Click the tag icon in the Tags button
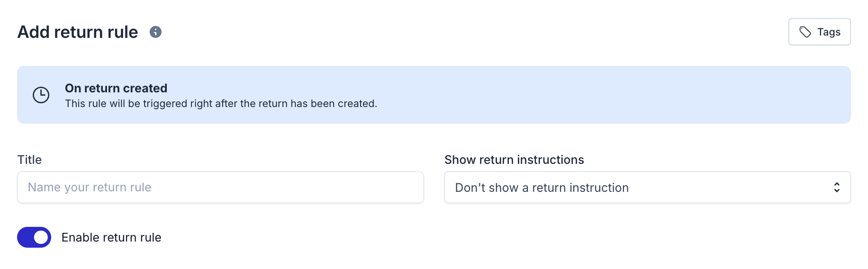 click(x=805, y=32)
